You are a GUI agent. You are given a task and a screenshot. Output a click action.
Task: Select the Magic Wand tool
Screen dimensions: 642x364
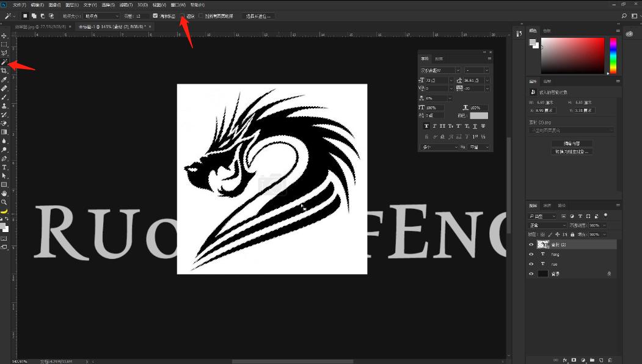point(4,62)
